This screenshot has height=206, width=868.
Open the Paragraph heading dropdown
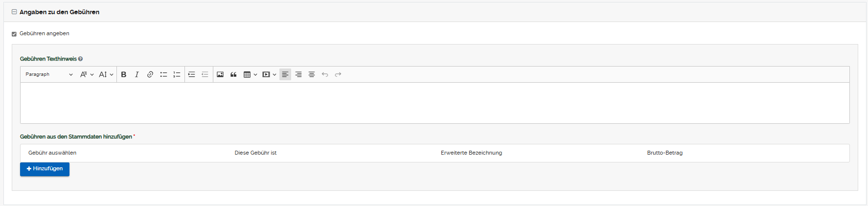pyautogui.click(x=49, y=74)
